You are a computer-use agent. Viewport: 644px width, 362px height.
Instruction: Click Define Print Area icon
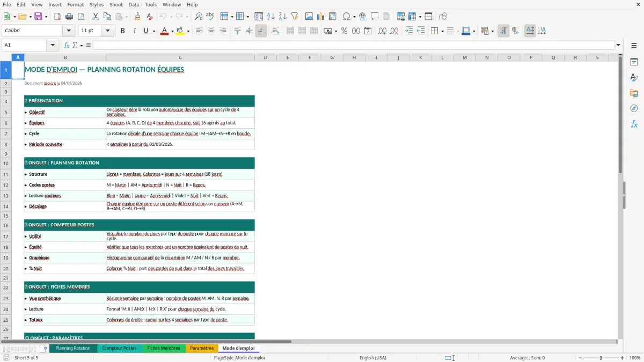point(401,17)
